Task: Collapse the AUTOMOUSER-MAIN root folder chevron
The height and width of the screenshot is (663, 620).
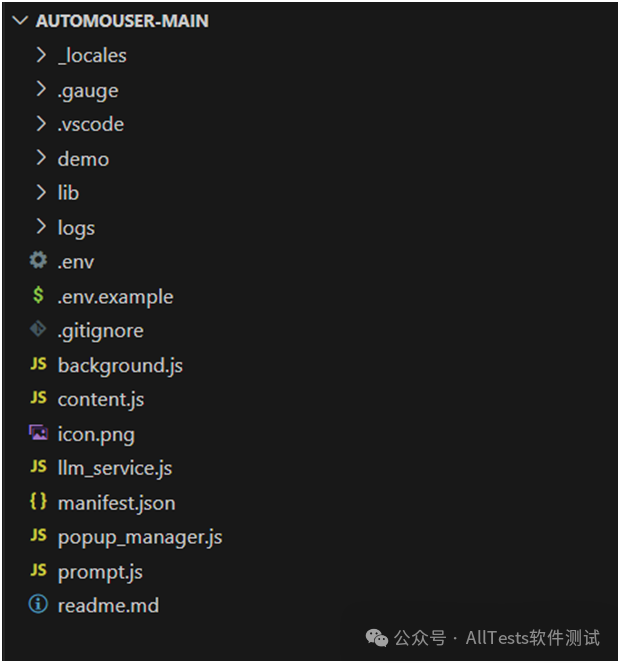Action: coord(20,20)
